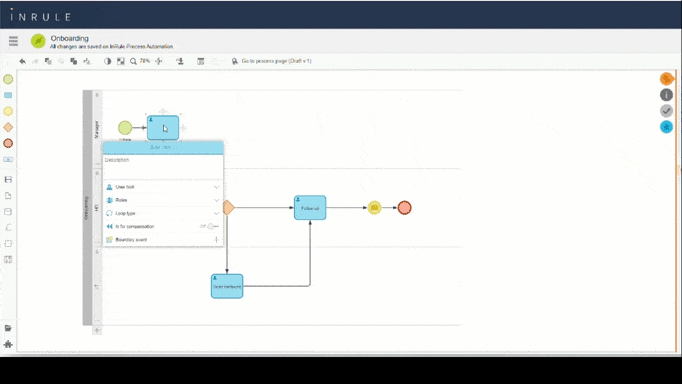Select the green start event shape
Viewport: 682px width, 384px height.
point(8,79)
